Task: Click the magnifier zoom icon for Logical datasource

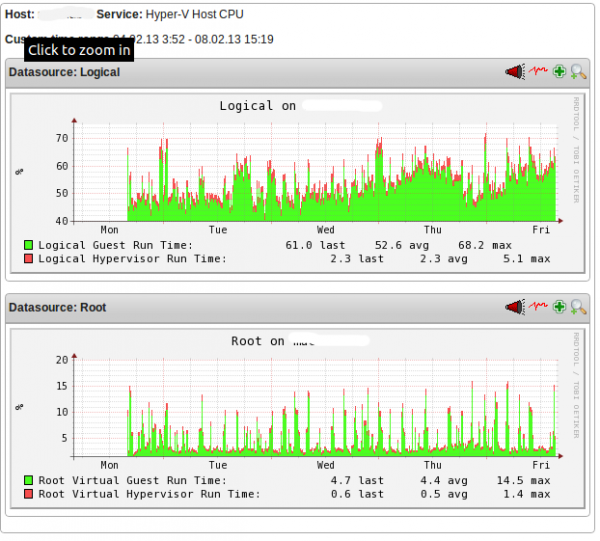Action: [578, 72]
